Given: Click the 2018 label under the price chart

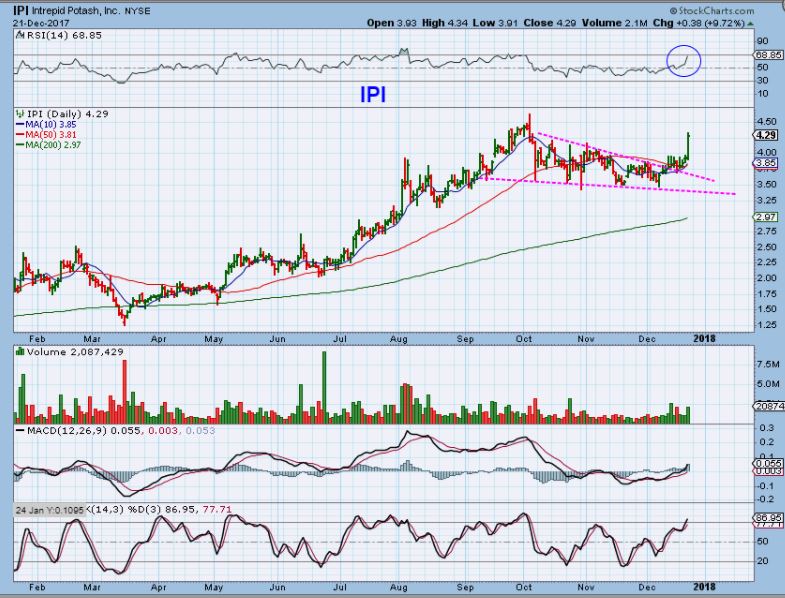Looking at the screenshot, I should pyautogui.click(x=704, y=339).
